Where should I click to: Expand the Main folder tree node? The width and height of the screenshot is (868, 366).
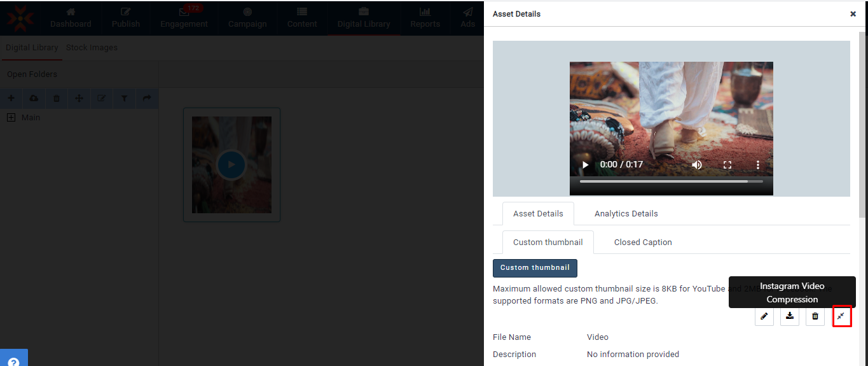click(x=11, y=118)
